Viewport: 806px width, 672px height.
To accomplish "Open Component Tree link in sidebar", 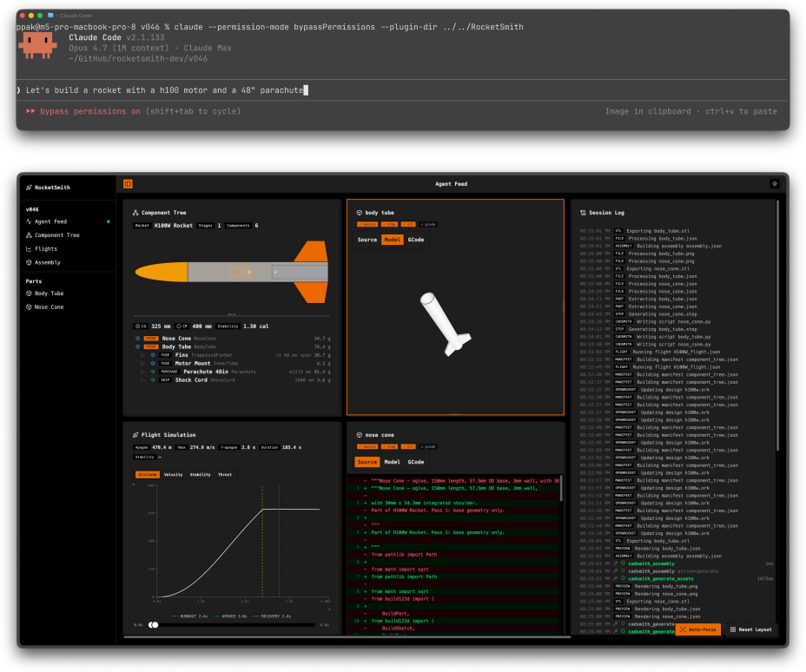I will [52, 235].
